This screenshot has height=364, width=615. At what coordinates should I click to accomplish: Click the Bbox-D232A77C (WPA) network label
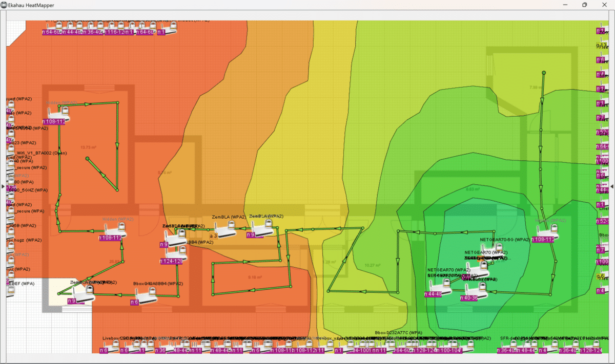pyautogui.click(x=398, y=333)
